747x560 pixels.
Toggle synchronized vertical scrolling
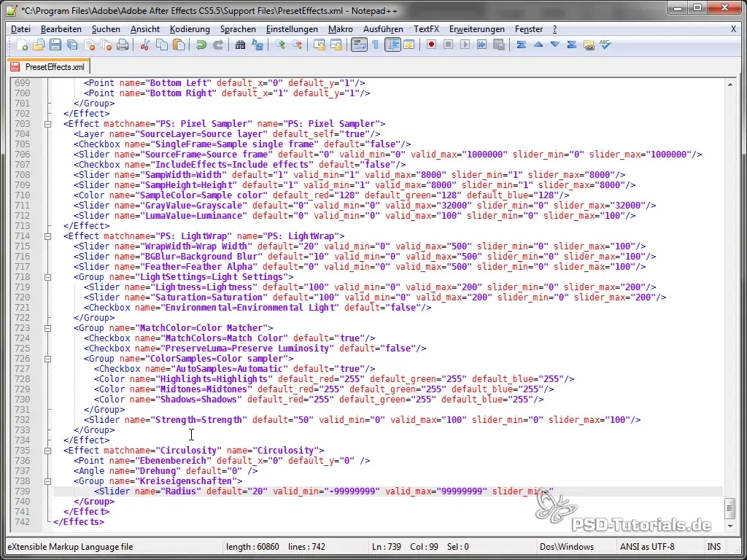coord(320,45)
